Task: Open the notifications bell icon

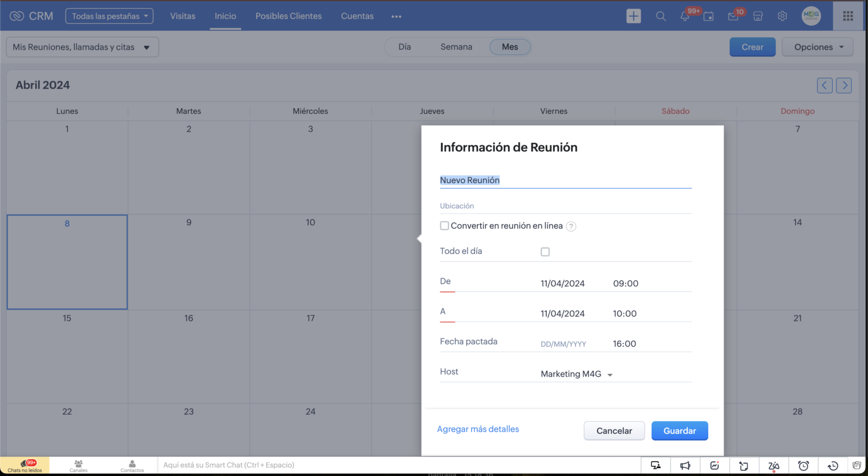Action: tap(684, 16)
